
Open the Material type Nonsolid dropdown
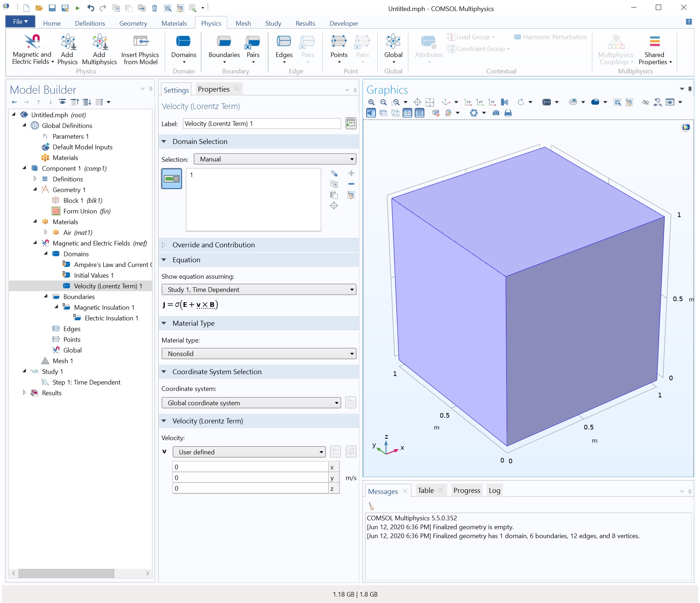tap(259, 354)
